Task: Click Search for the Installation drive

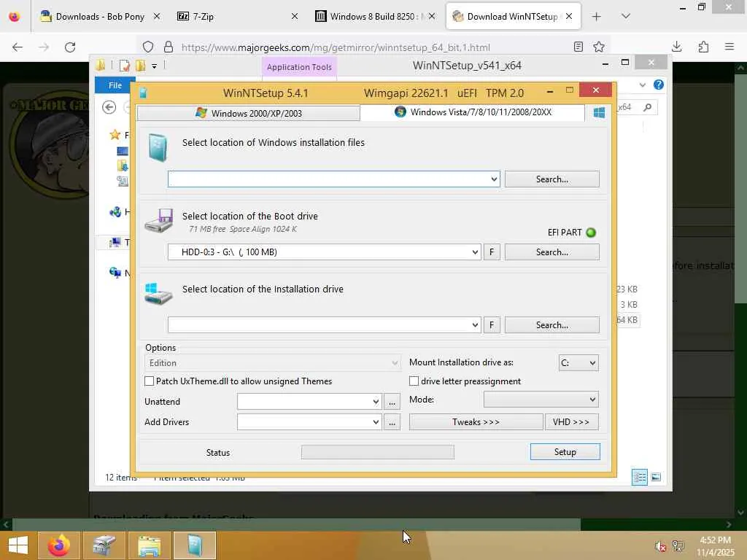Action: 552,324
